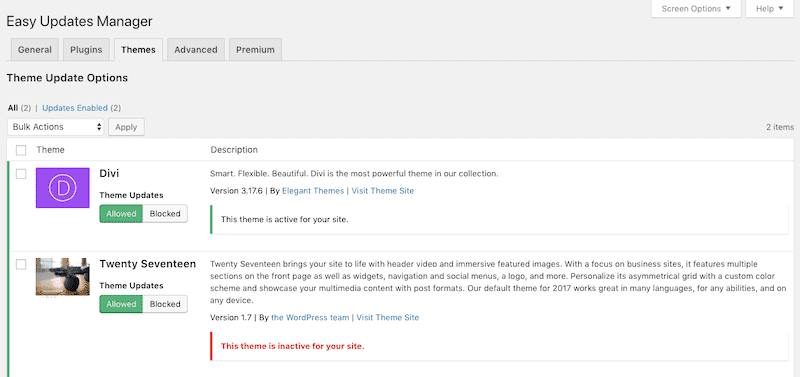Click the Version 1.7 text
This screenshot has width=800, height=377.
(x=231, y=317)
